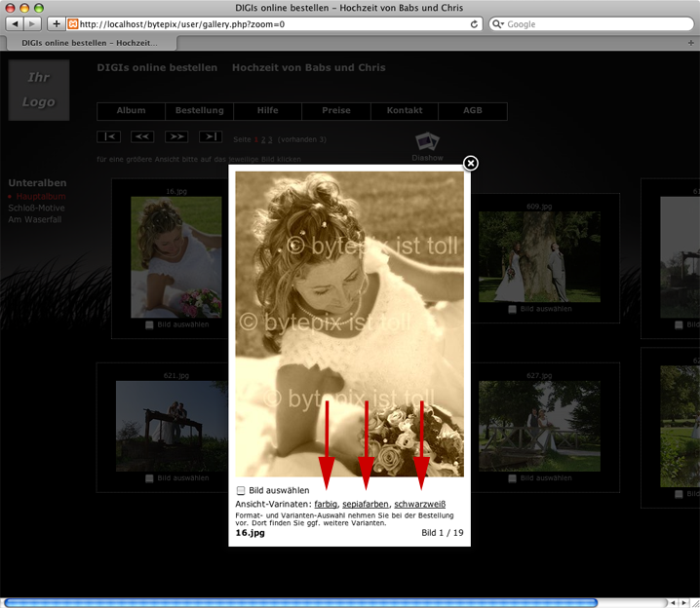Click the DIGIs online bestellen heading
This screenshot has width=700, height=608.
point(157,68)
